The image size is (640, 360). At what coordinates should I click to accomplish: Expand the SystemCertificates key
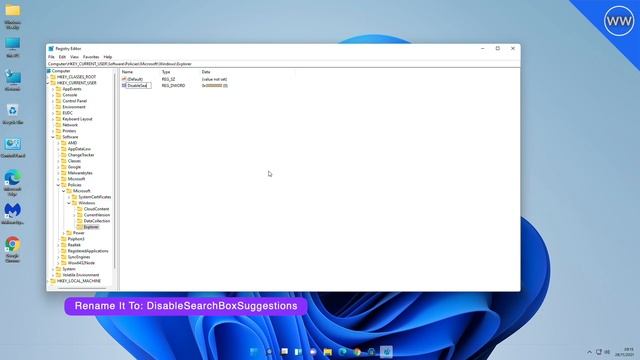point(69,197)
